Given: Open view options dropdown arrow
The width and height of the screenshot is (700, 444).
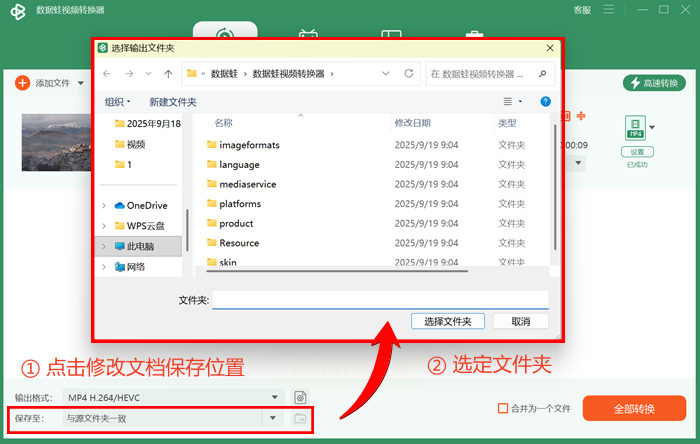Looking at the screenshot, I should [x=520, y=102].
